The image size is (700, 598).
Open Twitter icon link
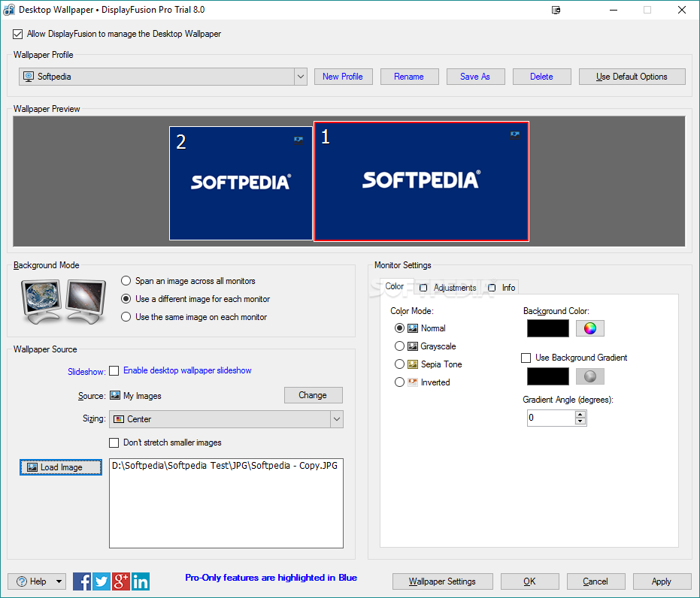pos(102,581)
